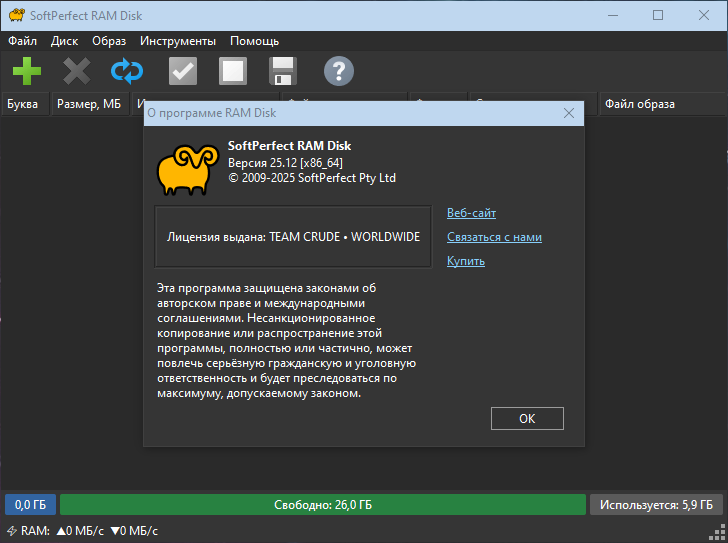Open the Образ menu
This screenshot has height=543, width=728.
[109, 41]
